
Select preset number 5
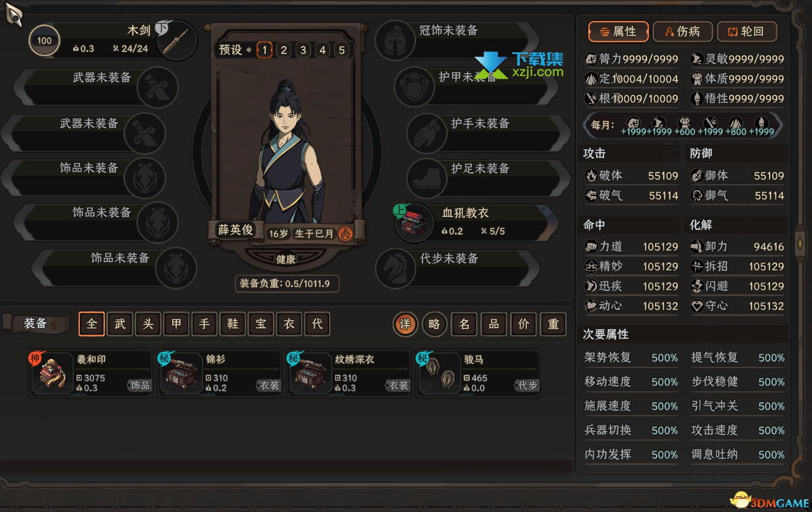coord(342,50)
